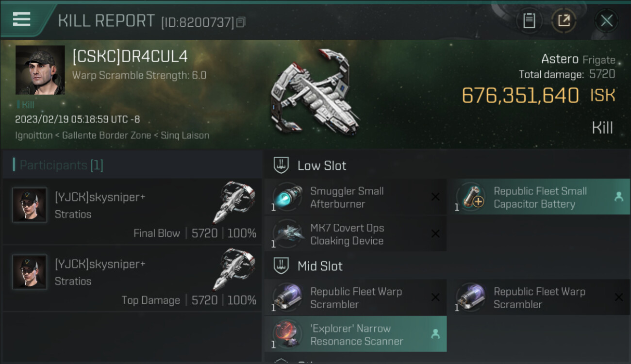Click the 'Explorer' Narrow Resonance Scanner icon

click(x=287, y=334)
